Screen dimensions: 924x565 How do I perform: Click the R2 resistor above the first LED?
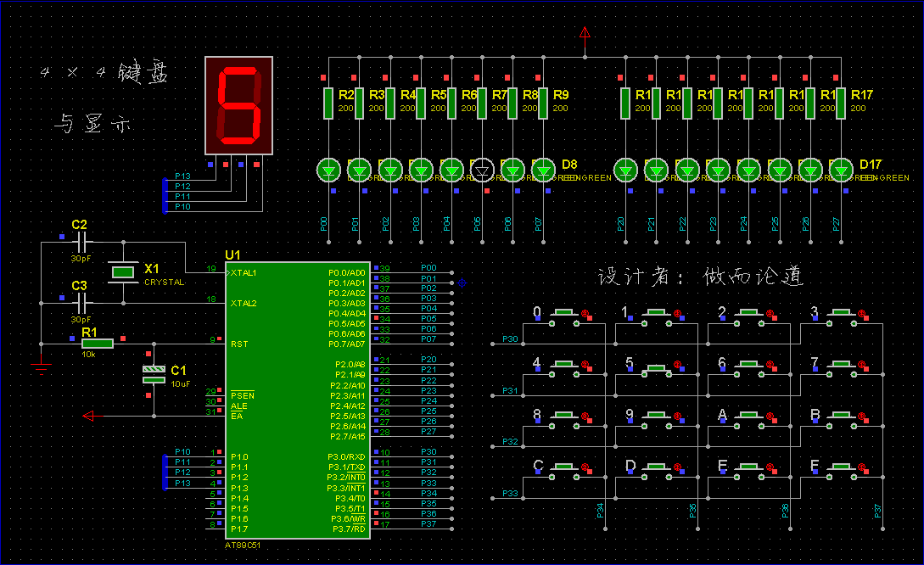pos(328,103)
